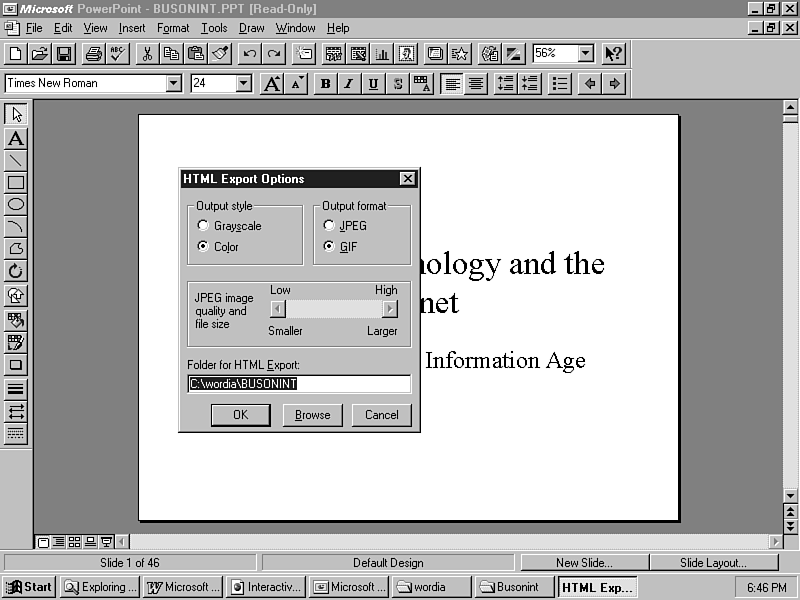
Task: Select the Text tool in the drawing toolbar
Action: click(x=16, y=139)
